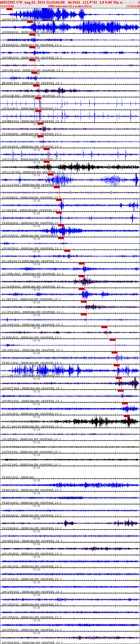Select the UW.FMW.EHZ trace label
Image resolution: width=140 pixels, height=644 pixels.
[32, 57]
